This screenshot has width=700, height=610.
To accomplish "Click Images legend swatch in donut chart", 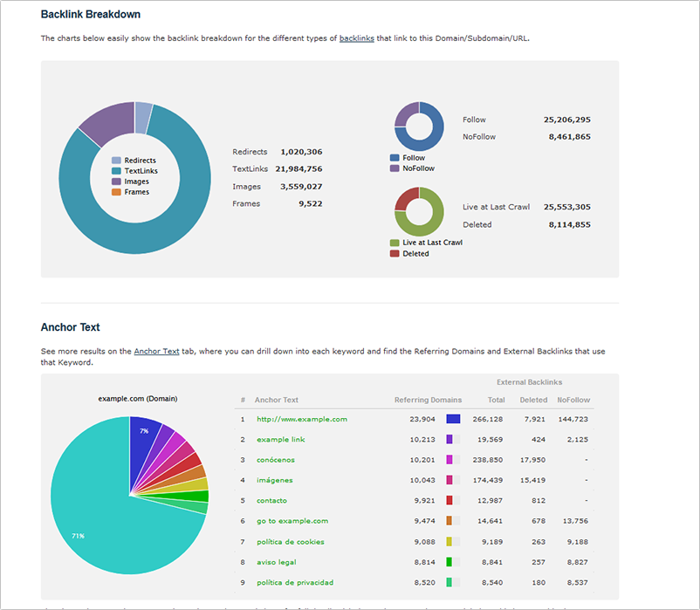I will click(116, 182).
